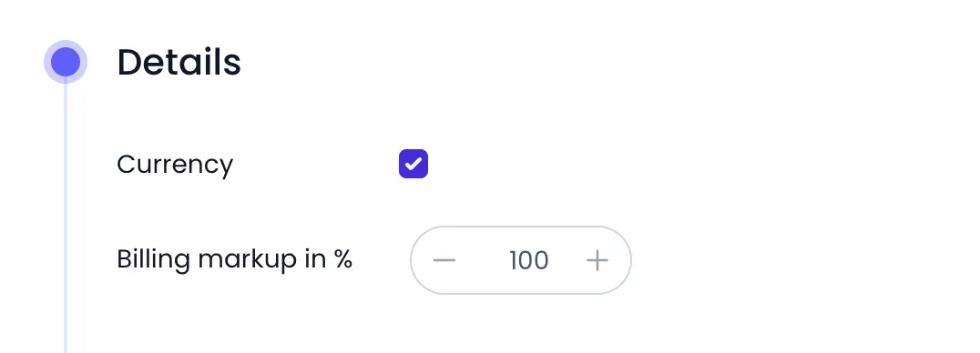Click the Currency label text
This screenshot has height=353, width=980.
[x=175, y=165]
